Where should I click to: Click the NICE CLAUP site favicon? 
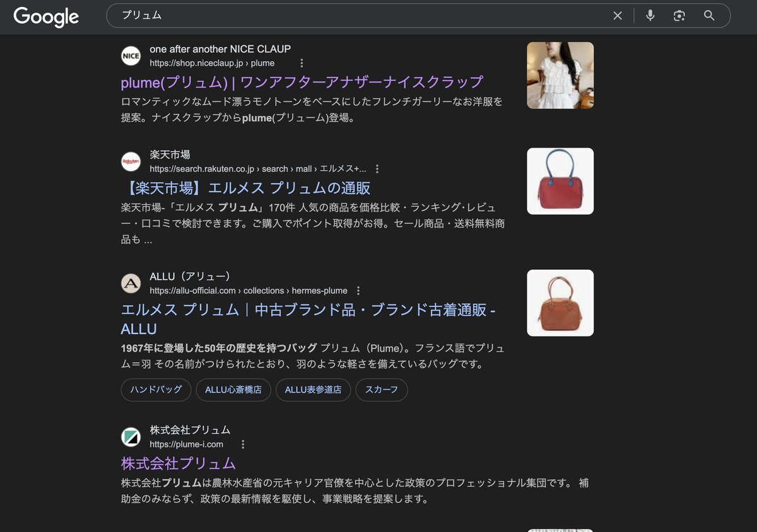pos(131,55)
